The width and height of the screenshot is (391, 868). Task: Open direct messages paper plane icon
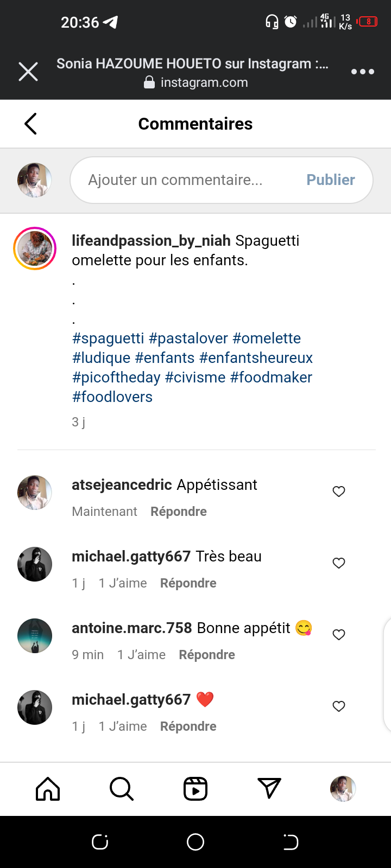coord(269,789)
